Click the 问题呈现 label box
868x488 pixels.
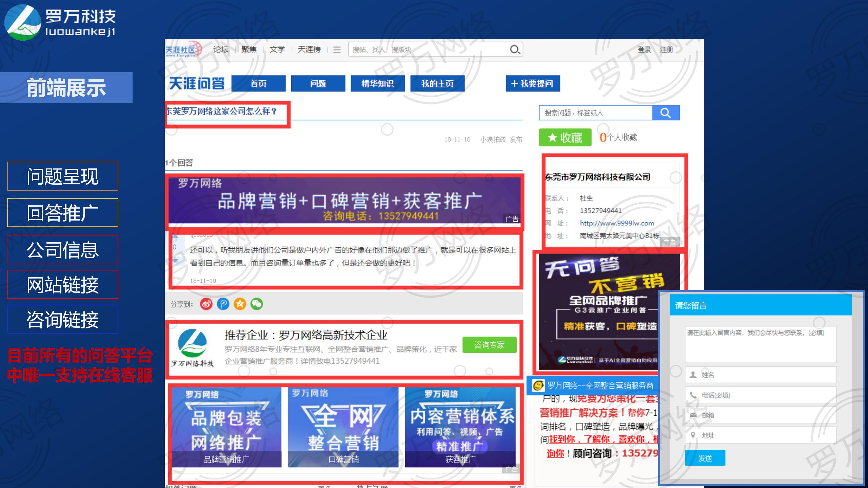tap(63, 176)
